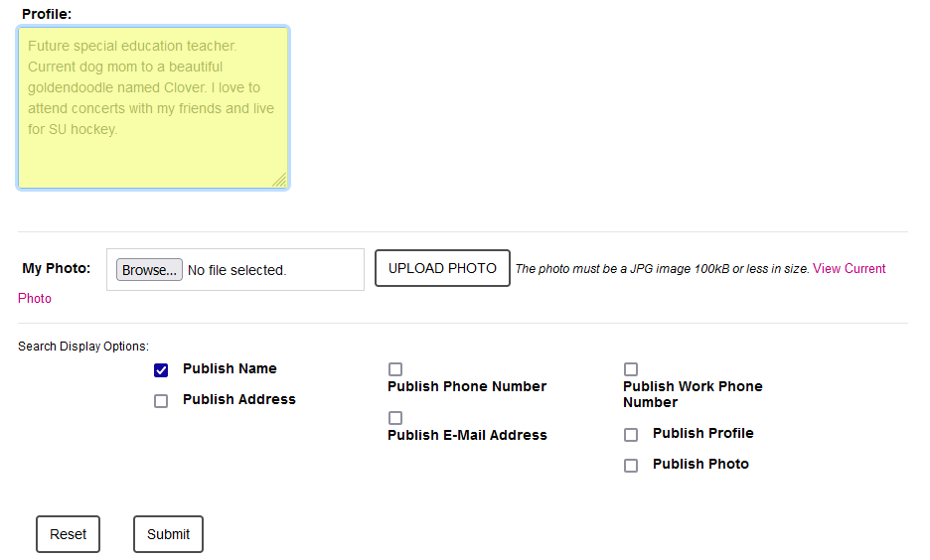This screenshot has height=560, width=930.
Task: Click the 'Profile:' field label
Action: (47, 14)
